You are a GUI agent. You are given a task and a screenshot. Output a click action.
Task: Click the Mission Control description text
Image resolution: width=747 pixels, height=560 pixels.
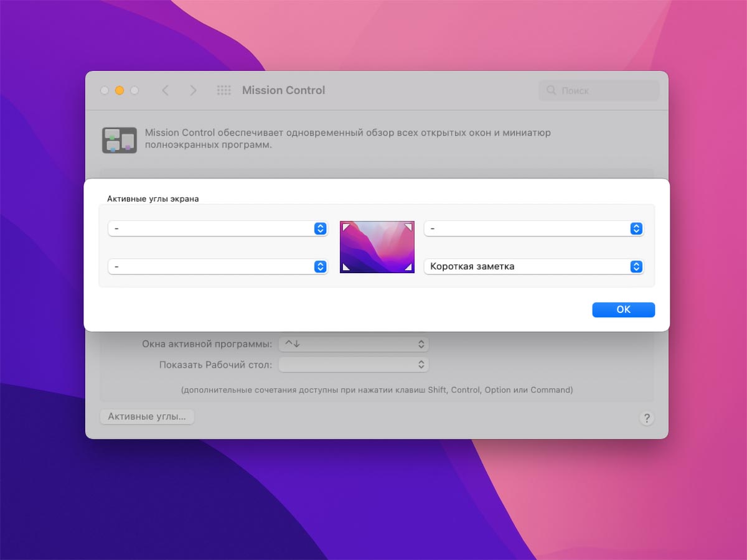348,139
